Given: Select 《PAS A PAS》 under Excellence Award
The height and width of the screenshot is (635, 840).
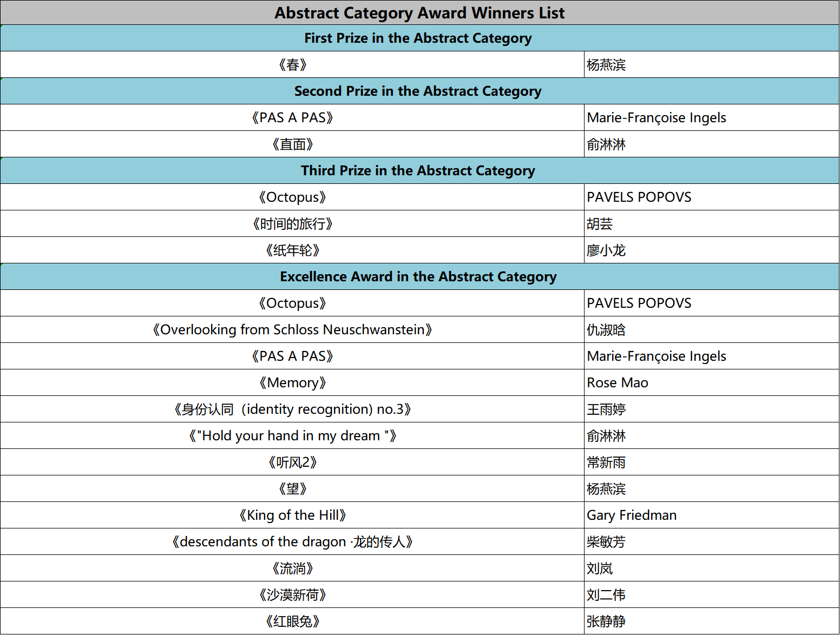Looking at the screenshot, I should coord(292,356).
